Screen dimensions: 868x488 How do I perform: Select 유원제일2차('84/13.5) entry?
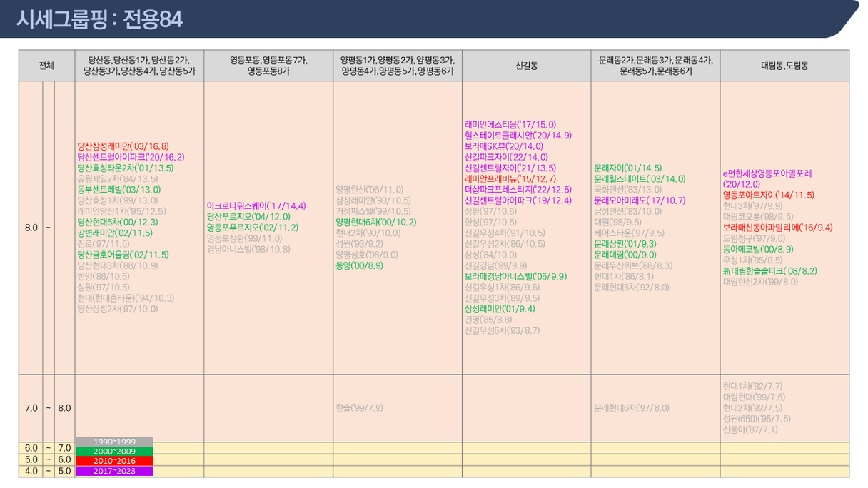pyautogui.click(x=117, y=178)
